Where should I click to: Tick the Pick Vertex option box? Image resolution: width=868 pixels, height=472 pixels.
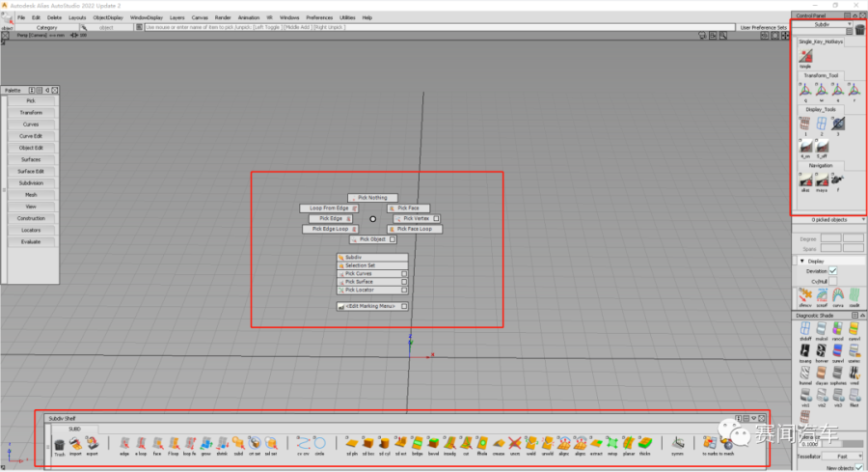coord(436,219)
